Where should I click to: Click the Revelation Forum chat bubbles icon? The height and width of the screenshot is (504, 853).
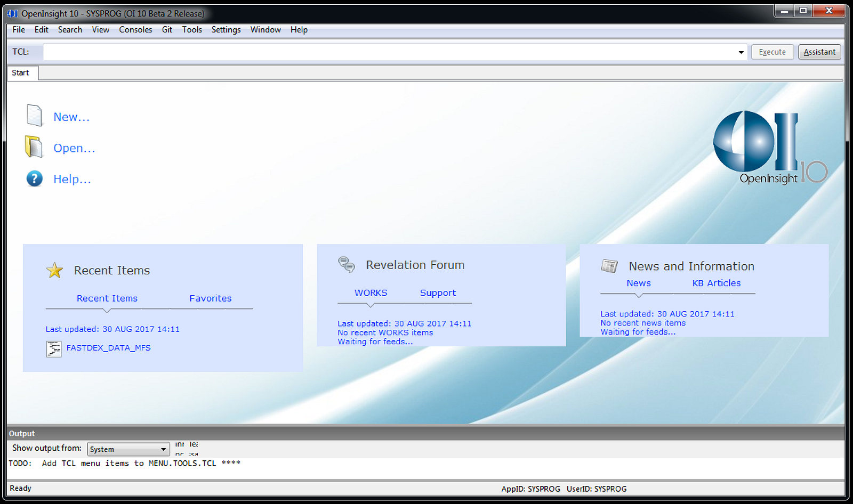(347, 264)
